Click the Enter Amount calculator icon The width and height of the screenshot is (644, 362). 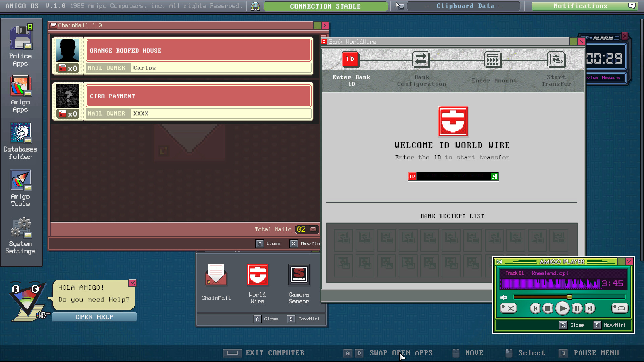[493, 60]
